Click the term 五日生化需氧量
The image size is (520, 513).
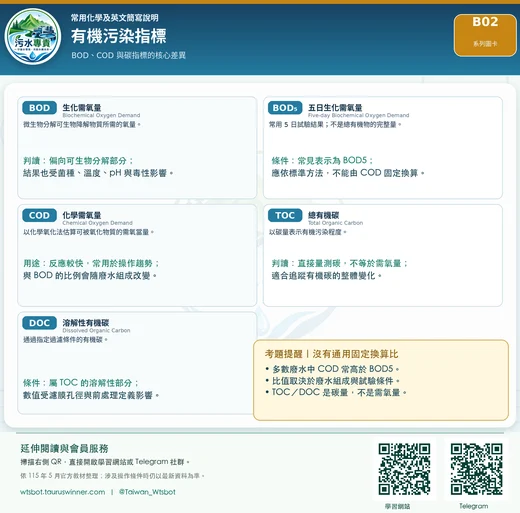pyautogui.click(x=335, y=107)
